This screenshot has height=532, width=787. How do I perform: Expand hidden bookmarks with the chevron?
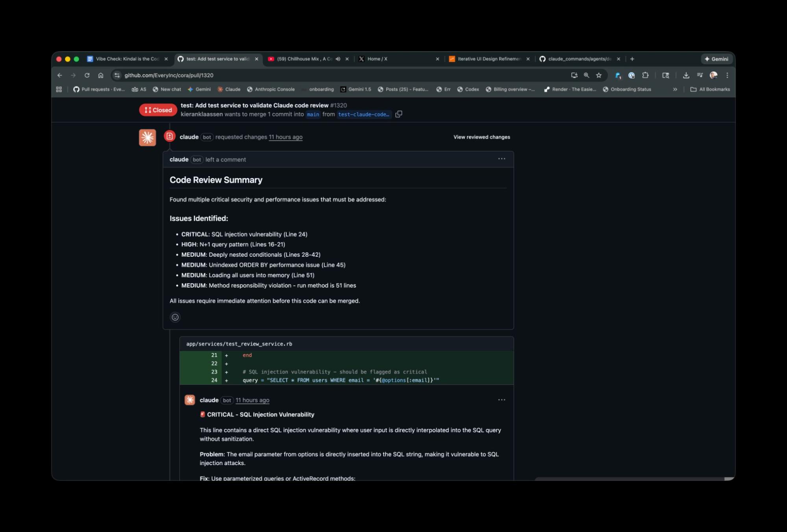[x=675, y=89]
